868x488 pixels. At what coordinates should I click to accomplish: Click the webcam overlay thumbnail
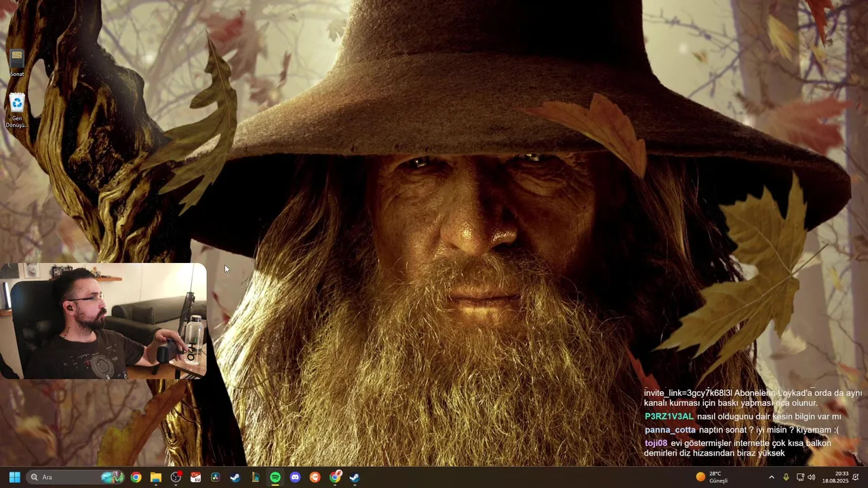point(103,321)
